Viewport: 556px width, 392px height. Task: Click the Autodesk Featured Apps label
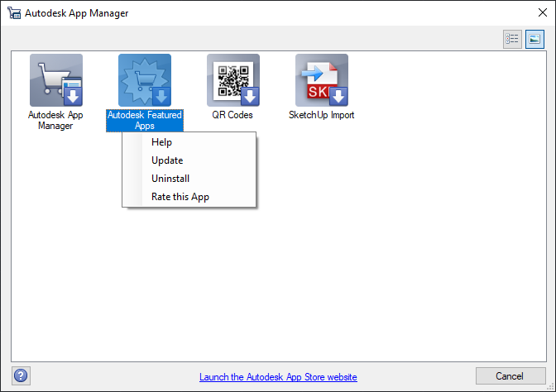(x=145, y=121)
